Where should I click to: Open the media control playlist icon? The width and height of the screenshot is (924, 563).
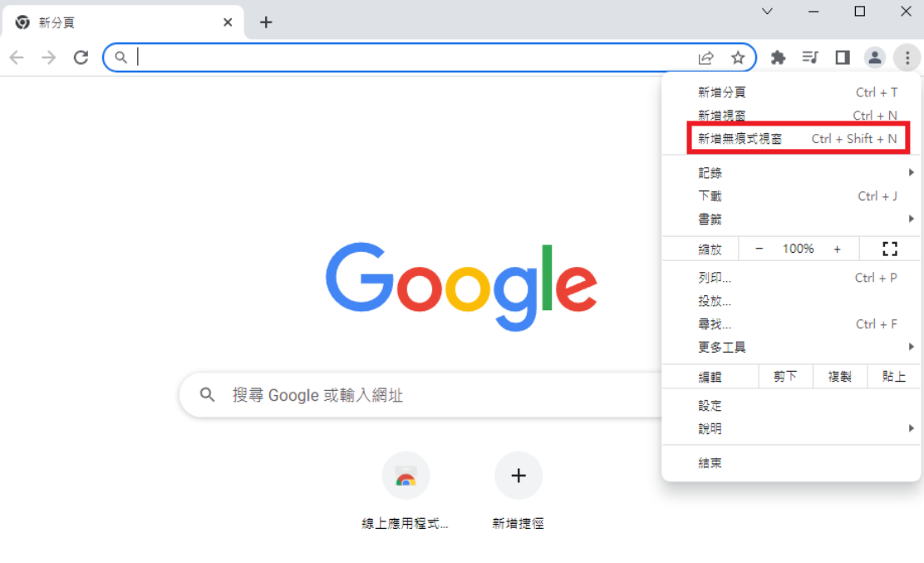(x=810, y=57)
